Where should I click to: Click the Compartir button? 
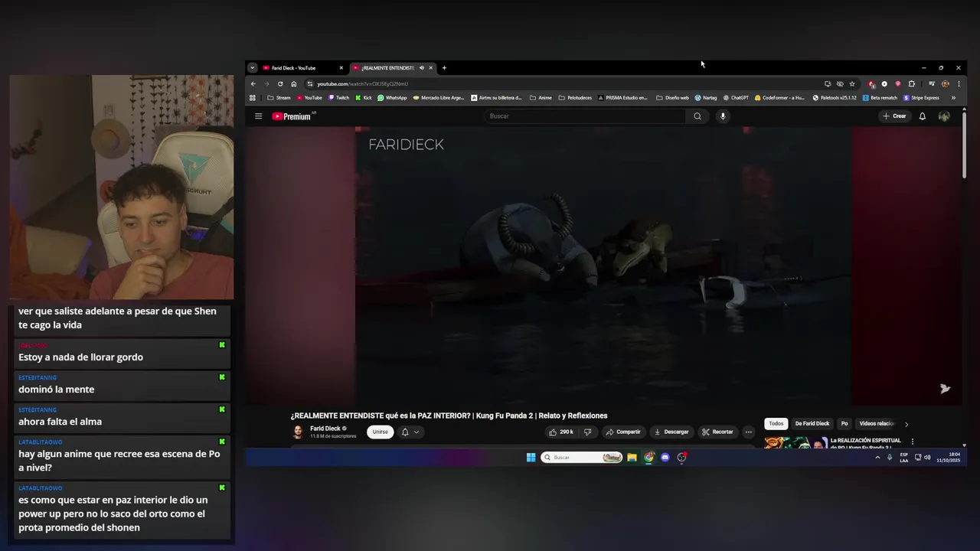pyautogui.click(x=622, y=432)
